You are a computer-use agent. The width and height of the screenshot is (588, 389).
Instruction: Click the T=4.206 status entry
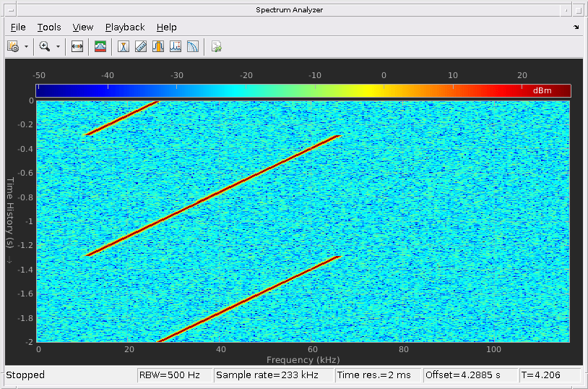coord(550,375)
